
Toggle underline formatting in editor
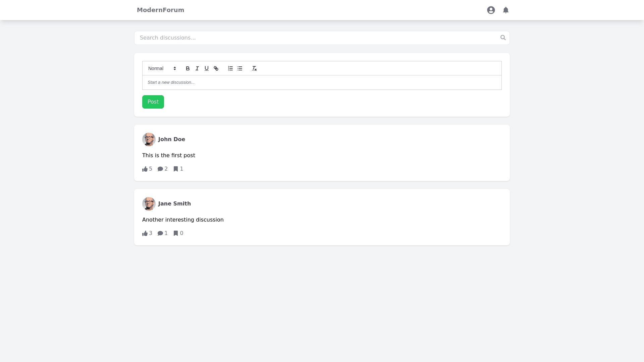pos(207,68)
